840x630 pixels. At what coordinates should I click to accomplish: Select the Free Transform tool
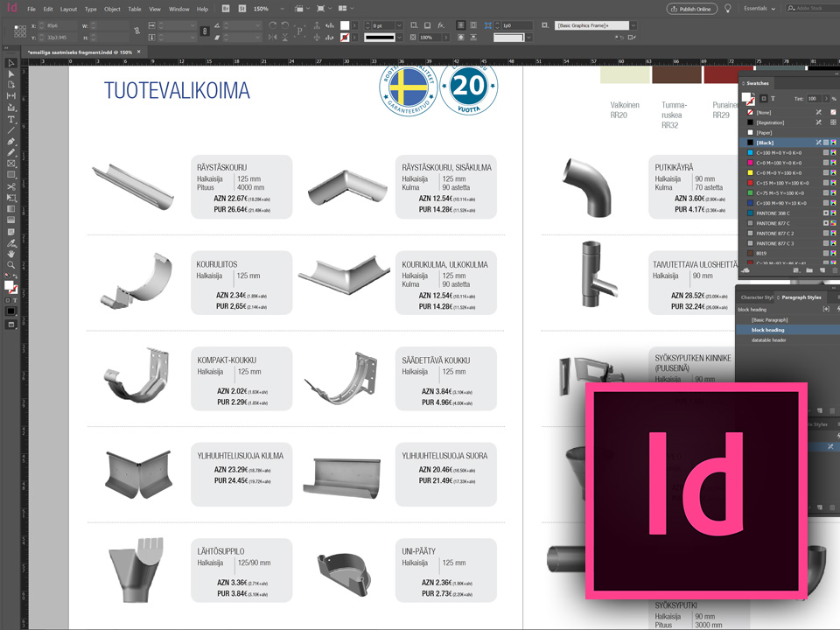(10, 198)
